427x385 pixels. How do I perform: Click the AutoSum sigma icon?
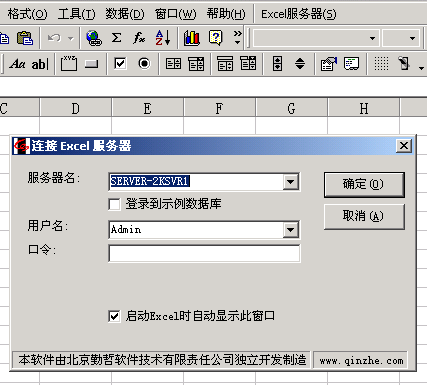pyautogui.click(x=116, y=38)
